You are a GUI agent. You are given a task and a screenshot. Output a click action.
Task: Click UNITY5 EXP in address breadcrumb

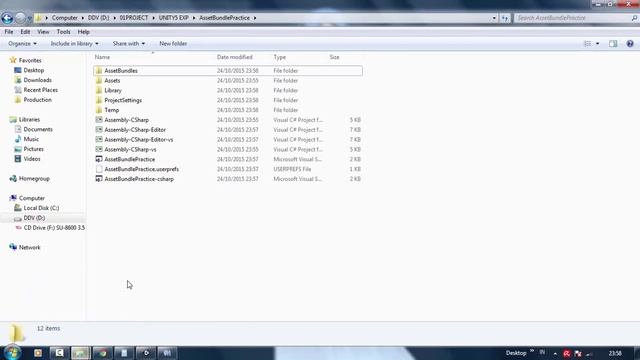point(173,18)
